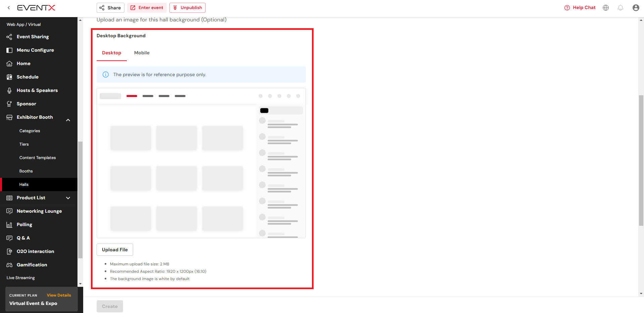Click the Networking Lounge icon
This screenshot has width=644, height=313.
point(9,211)
